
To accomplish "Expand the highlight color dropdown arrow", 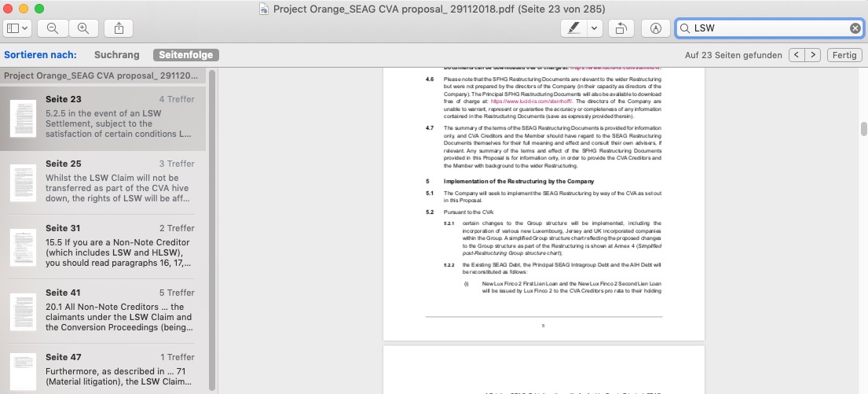I will 595,28.
